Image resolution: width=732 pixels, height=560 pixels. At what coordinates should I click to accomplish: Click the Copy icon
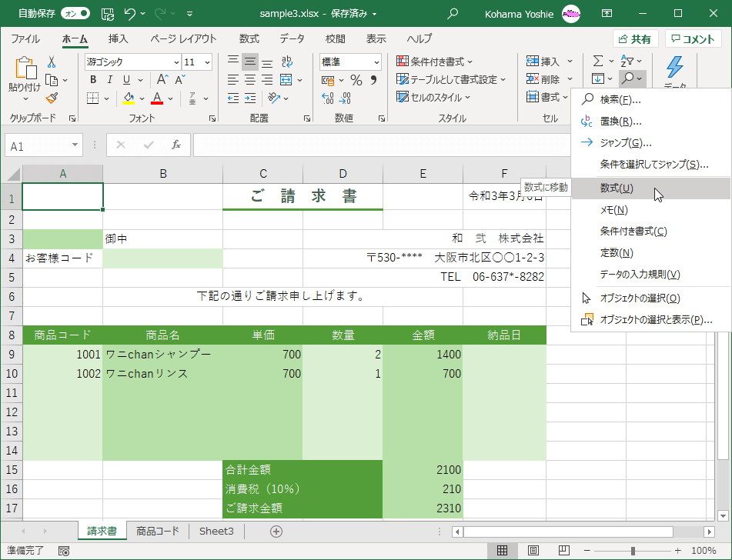tap(52, 80)
